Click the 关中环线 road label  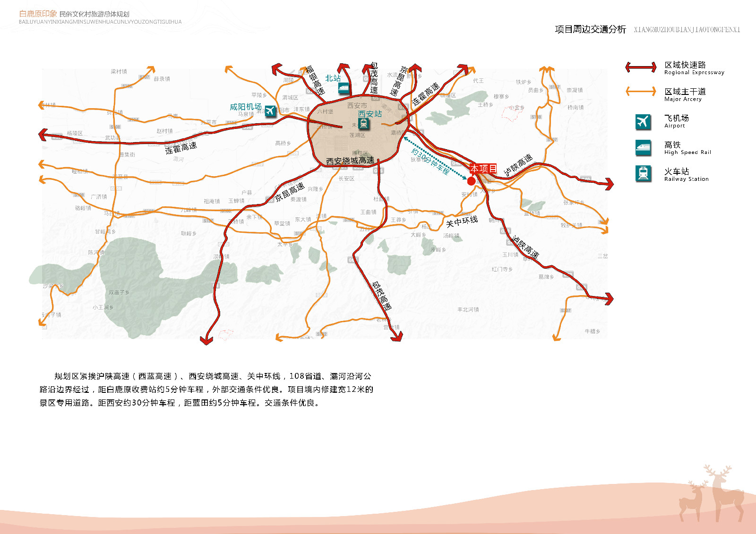click(462, 221)
